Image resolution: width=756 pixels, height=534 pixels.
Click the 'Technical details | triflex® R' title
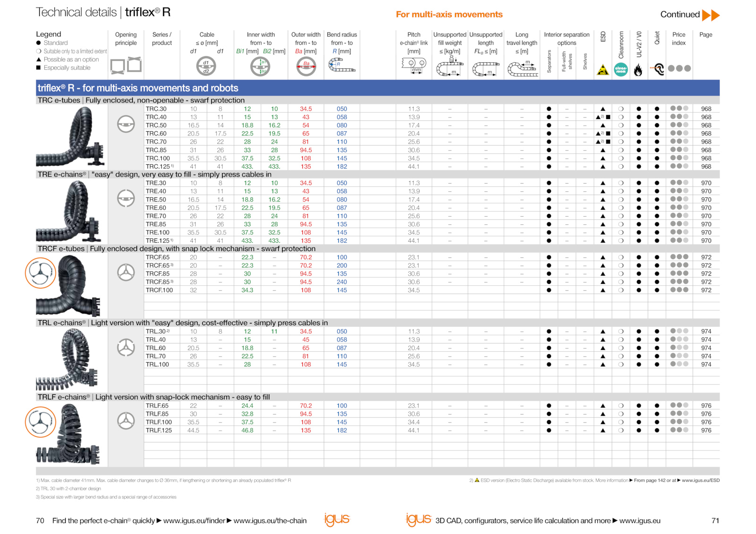[103, 12]
